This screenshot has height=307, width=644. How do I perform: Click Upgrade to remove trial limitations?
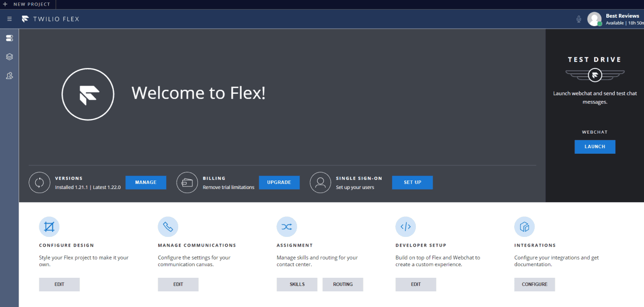(x=279, y=182)
